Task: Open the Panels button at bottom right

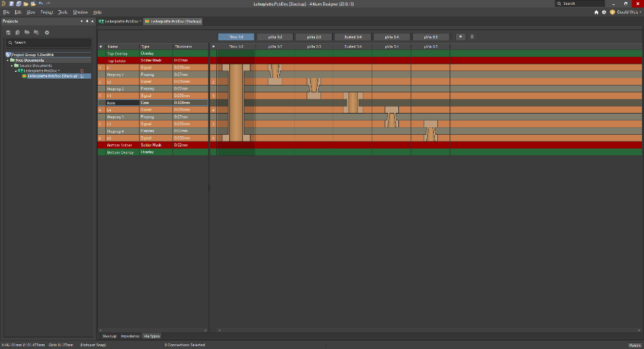Action: pyautogui.click(x=634, y=346)
